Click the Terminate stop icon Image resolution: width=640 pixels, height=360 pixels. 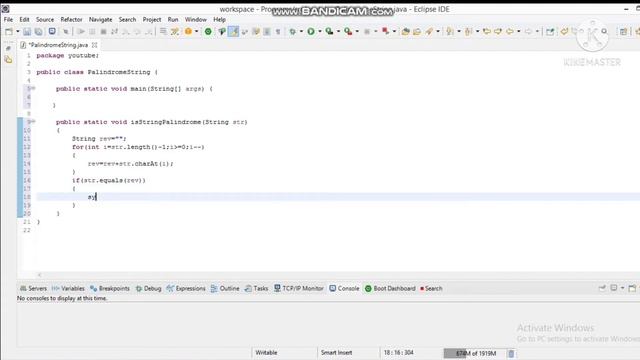(103, 31)
